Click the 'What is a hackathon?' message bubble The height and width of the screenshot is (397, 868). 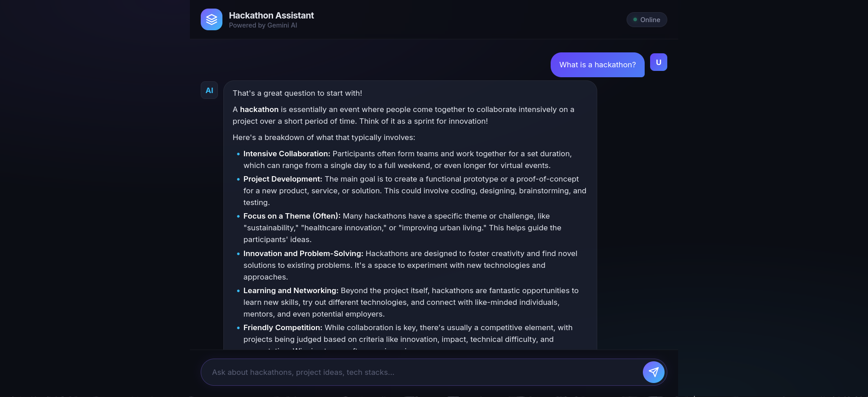597,65
